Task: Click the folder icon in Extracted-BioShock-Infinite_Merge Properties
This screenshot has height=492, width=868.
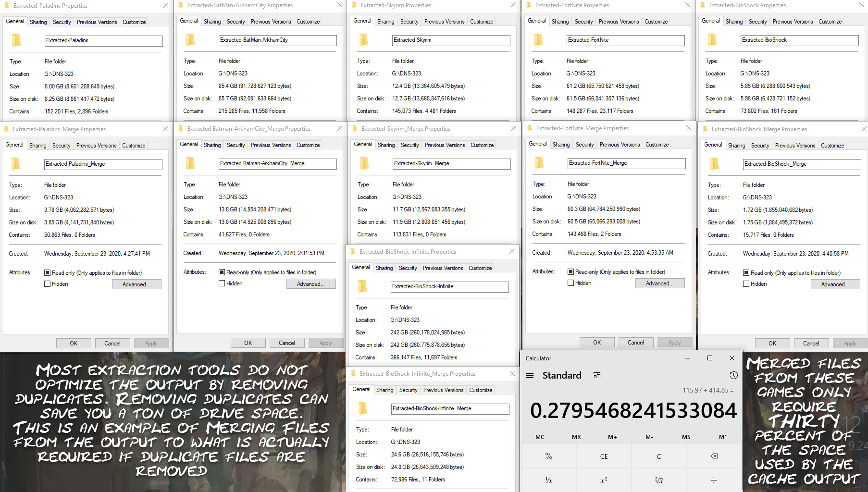Action: 363,408
